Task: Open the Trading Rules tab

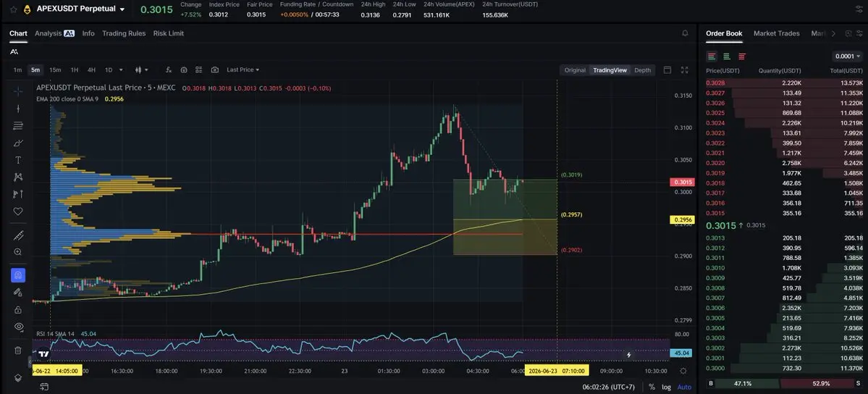Action: (x=124, y=33)
